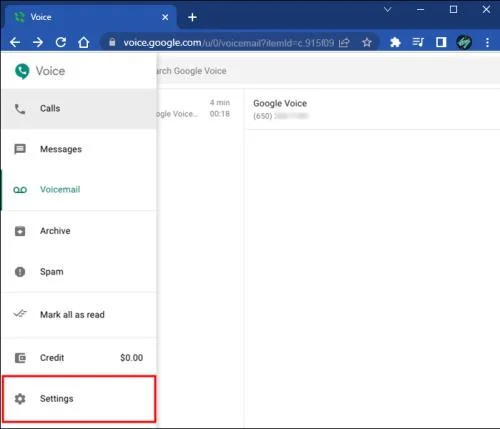
Task: Open the Settings gear menu item
Action: pyautogui.click(x=79, y=399)
